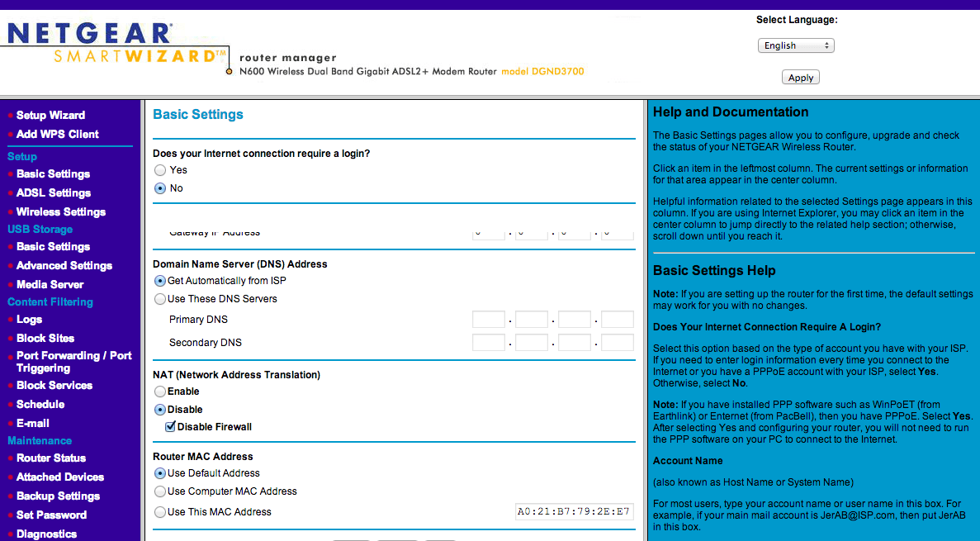Open Block Sites page
Screen dimensions: 980x541
[45, 338]
